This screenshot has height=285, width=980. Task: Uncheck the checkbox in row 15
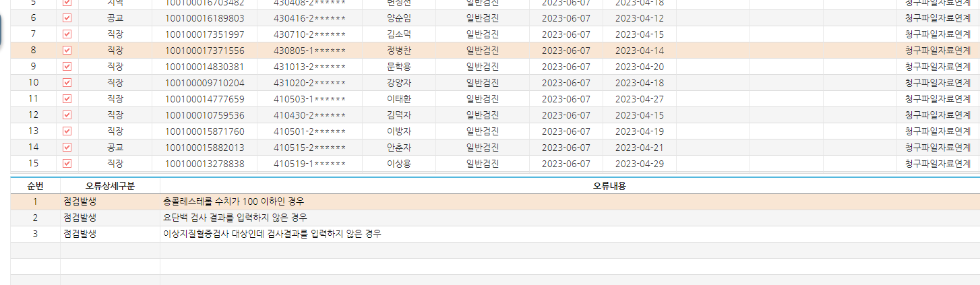[x=67, y=163]
